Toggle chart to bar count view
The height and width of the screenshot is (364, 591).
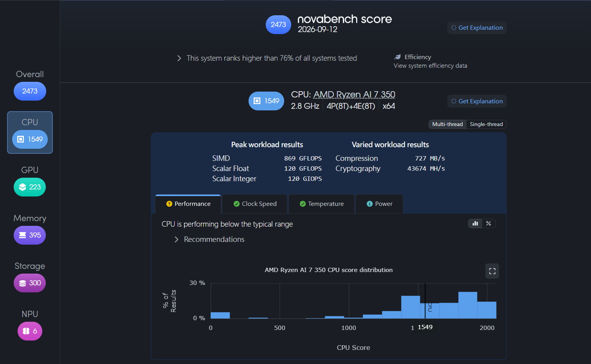475,223
